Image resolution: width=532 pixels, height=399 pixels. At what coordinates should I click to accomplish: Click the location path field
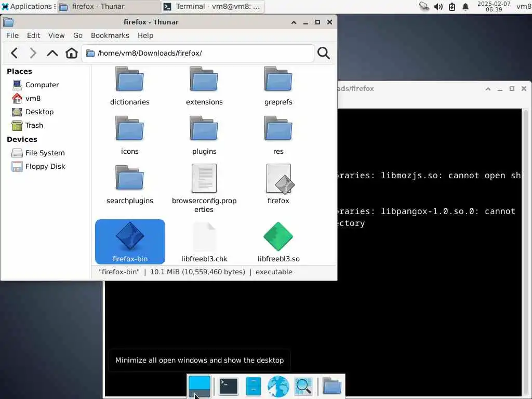coord(198,54)
